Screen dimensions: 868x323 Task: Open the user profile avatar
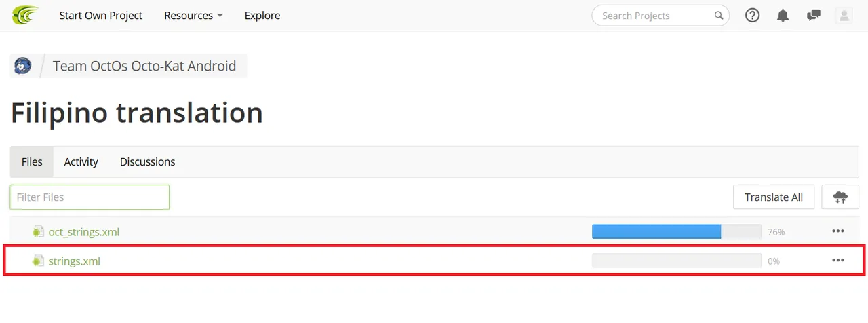(x=844, y=15)
